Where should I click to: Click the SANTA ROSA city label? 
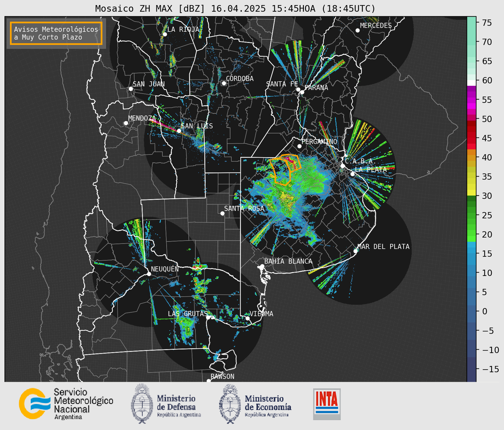[244, 208]
